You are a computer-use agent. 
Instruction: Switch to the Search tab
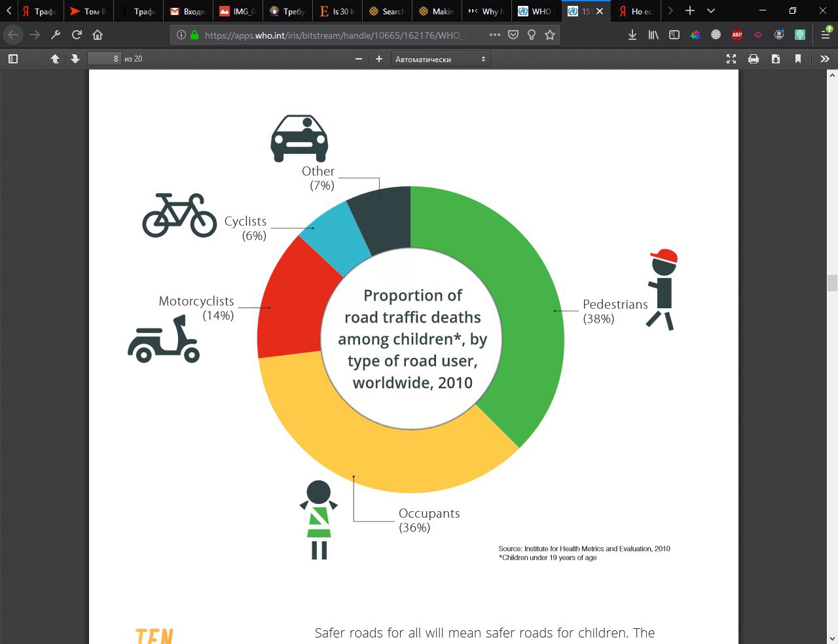click(388, 11)
